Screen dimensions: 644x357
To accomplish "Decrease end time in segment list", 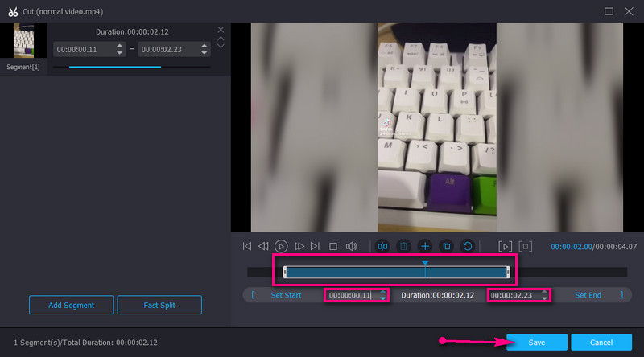I will coord(204,53).
